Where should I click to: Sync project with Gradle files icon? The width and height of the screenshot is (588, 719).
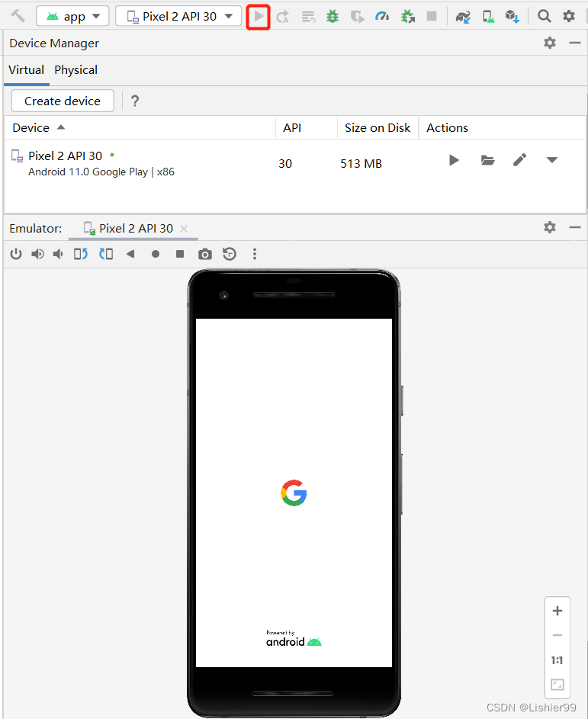click(x=463, y=17)
